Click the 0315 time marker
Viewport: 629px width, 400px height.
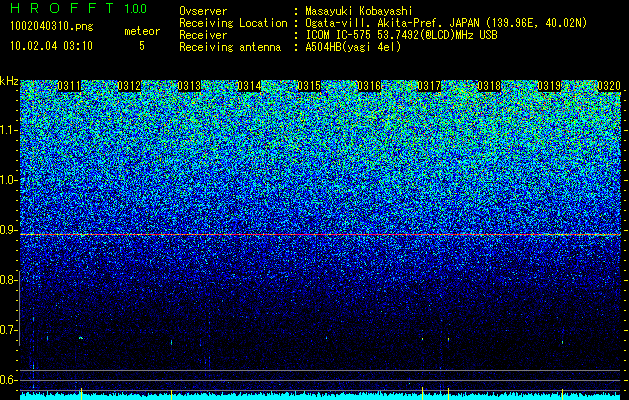(309, 86)
